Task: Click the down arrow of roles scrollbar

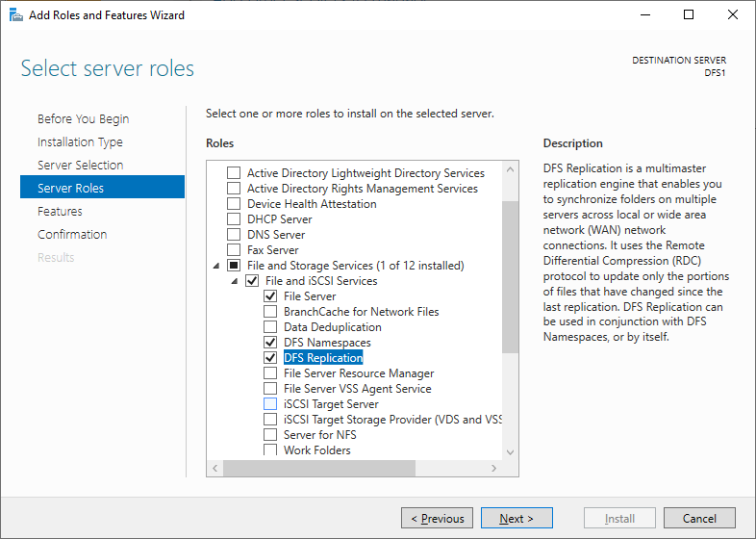Action: click(510, 452)
